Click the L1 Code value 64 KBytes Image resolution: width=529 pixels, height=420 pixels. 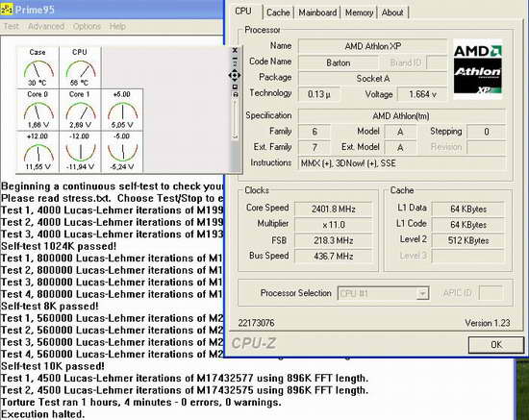tap(468, 225)
